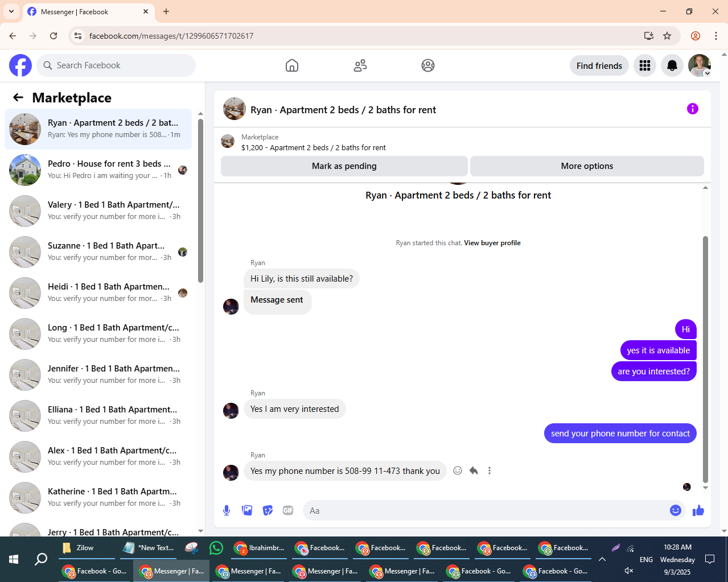Open the Chrome profile icon
This screenshot has width=728, height=582.
click(x=696, y=36)
